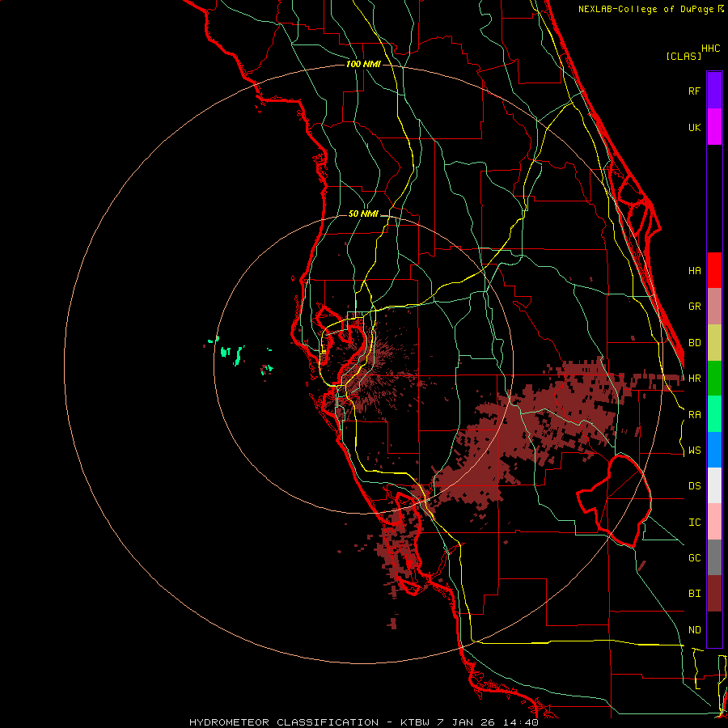This screenshot has height=728, width=728.
Task: Click the GC legend label
Action: (x=694, y=558)
